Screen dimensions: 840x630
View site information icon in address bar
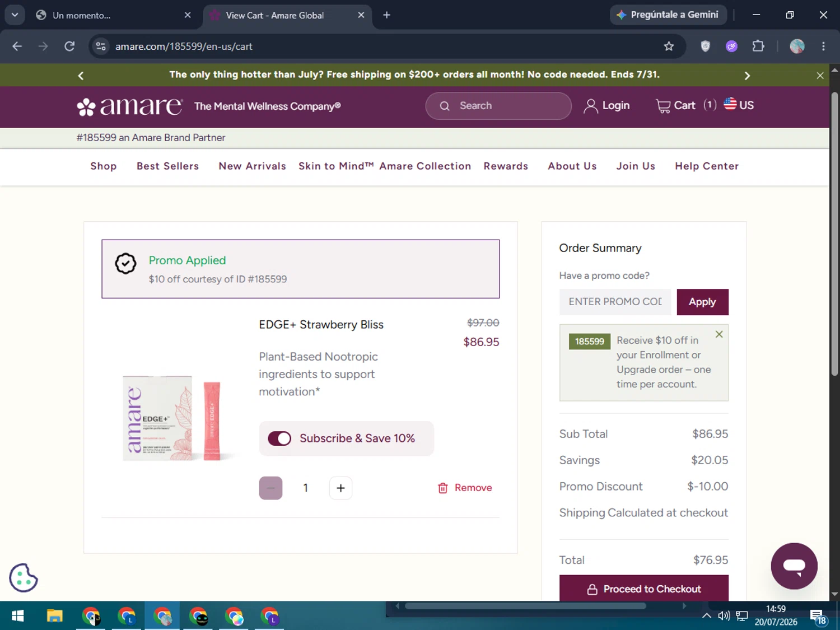click(101, 46)
